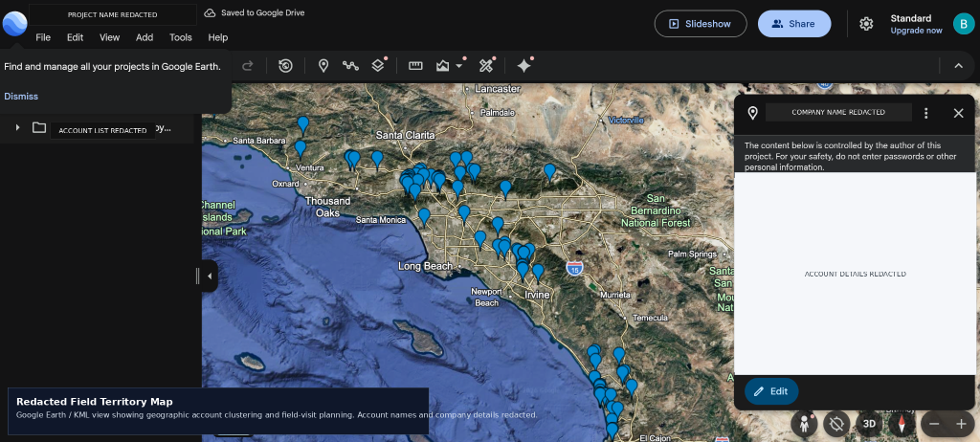Viewport: 980px width, 442px height.
Task: Open the historical imagery tool
Action: [x=285, y=66]
